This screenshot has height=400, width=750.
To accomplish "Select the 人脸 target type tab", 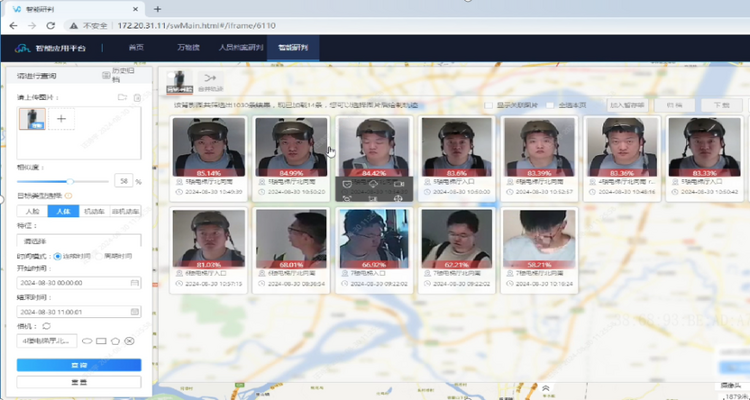I will [x=33, y=211].
